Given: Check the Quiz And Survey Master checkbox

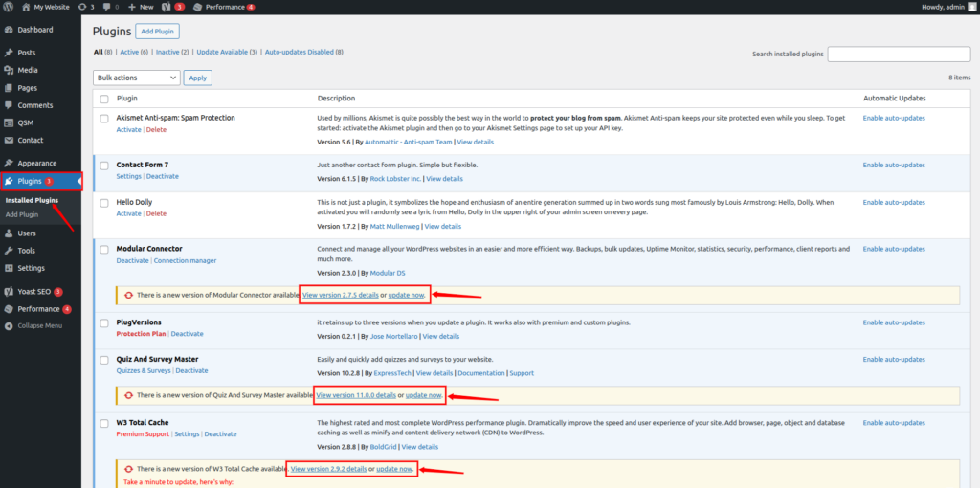Looking at the screenshot, I should (104, 359).
